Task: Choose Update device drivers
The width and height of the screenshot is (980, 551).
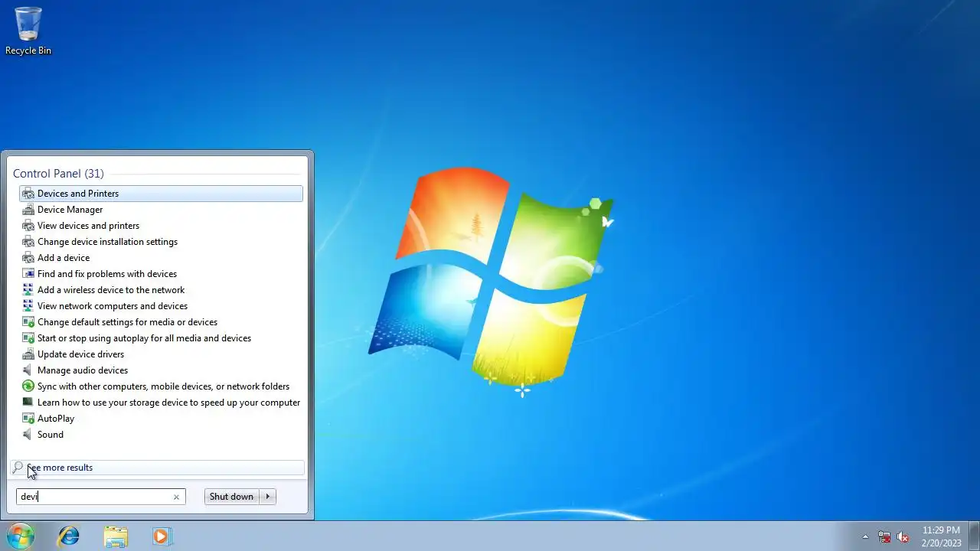Action: 161,354
